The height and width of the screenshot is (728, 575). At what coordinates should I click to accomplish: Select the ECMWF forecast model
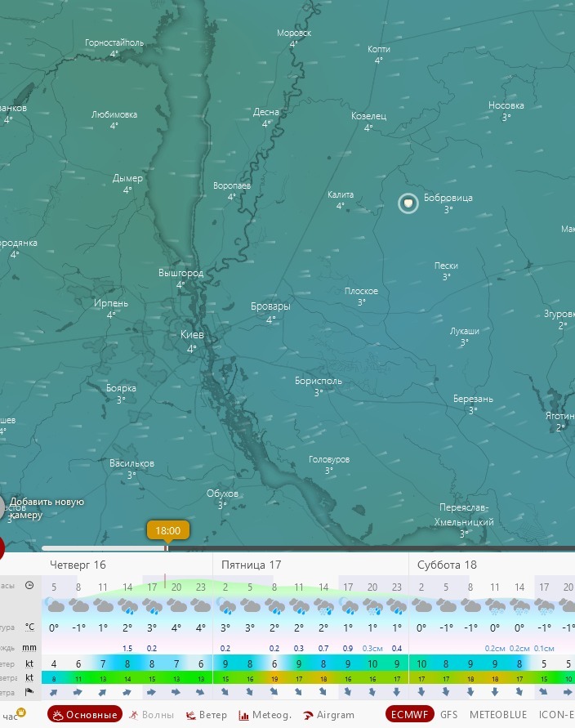point(409,715)
